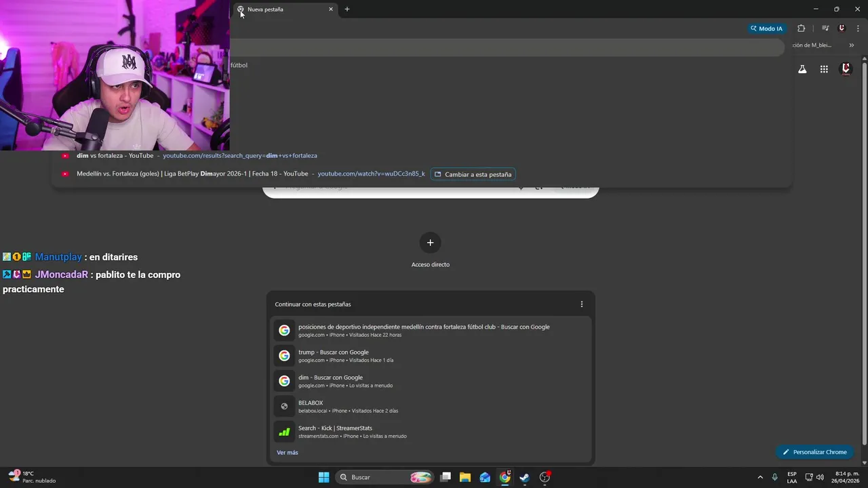Click the Modo IA button
868x488 pixels.
point(766,28)
